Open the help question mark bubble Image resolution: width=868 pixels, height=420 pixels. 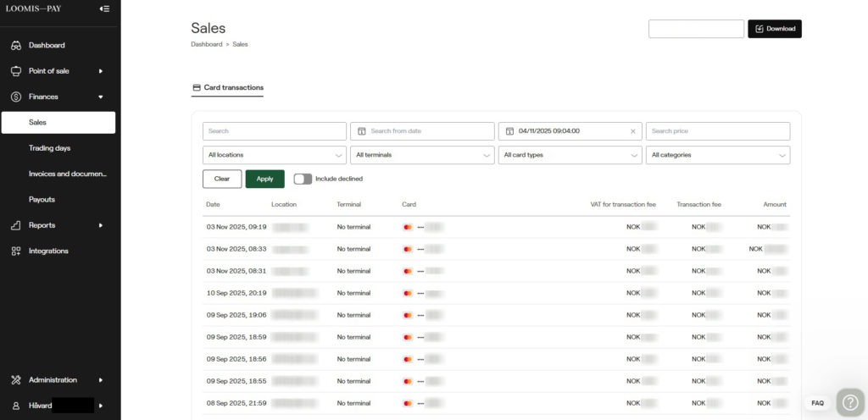849,402
